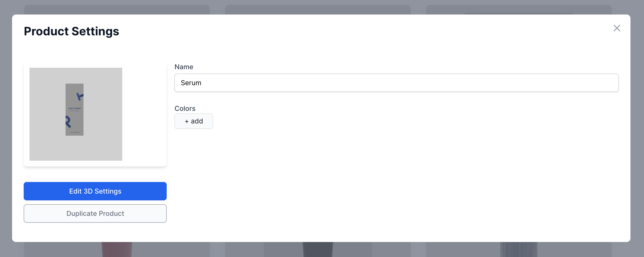Viewport: 644px width, 257px height.
Task: Click the Product Settings heading
Action: (x=72, y=31)
